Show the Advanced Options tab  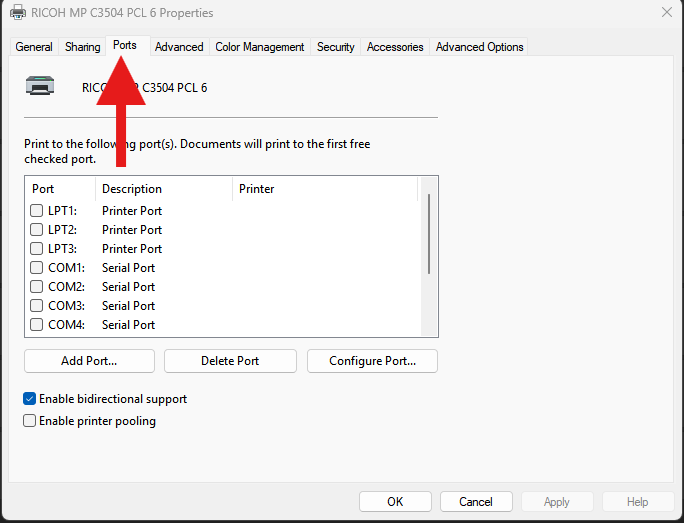pyautogui.click(x=479, y=47)
